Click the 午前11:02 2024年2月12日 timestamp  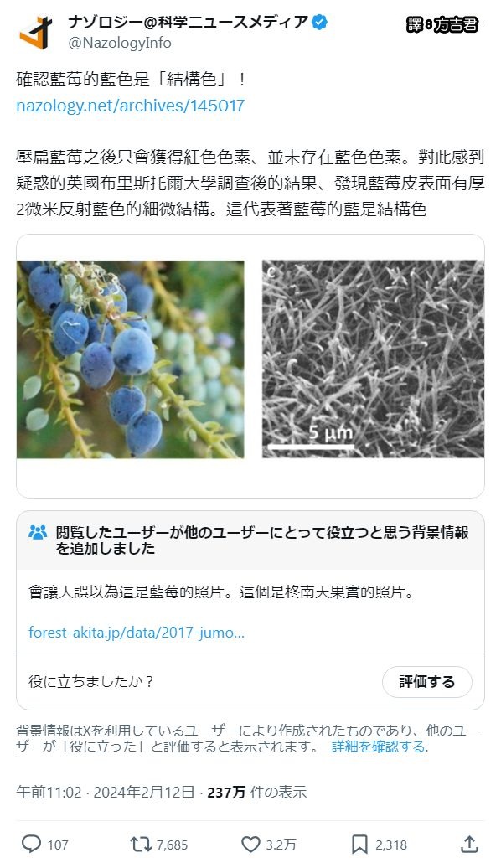coord(106,792)
